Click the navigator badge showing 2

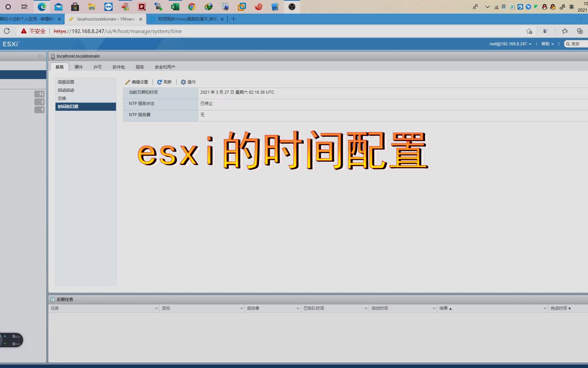pyautogui.click(x=39, y=102)
